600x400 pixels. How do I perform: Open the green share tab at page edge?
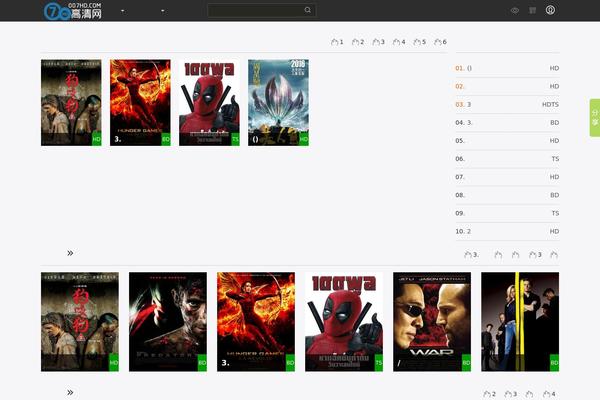[595, 118]
